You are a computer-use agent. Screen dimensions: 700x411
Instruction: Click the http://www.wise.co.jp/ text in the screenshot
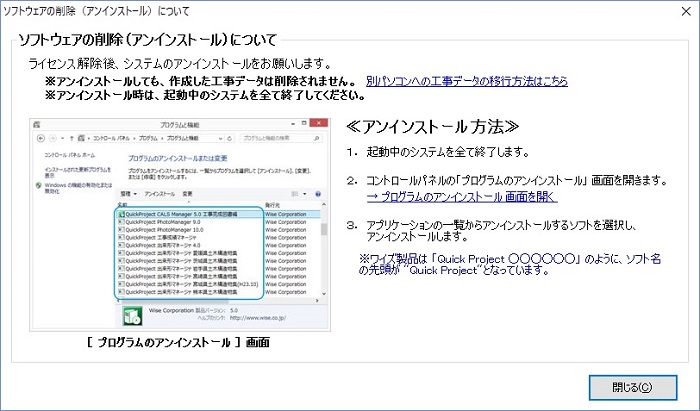click(258, 318)
